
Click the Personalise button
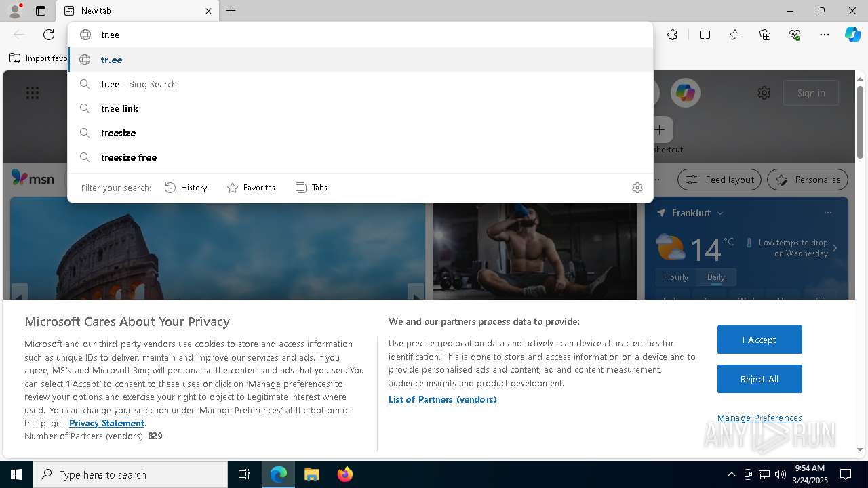pos(808,180)
